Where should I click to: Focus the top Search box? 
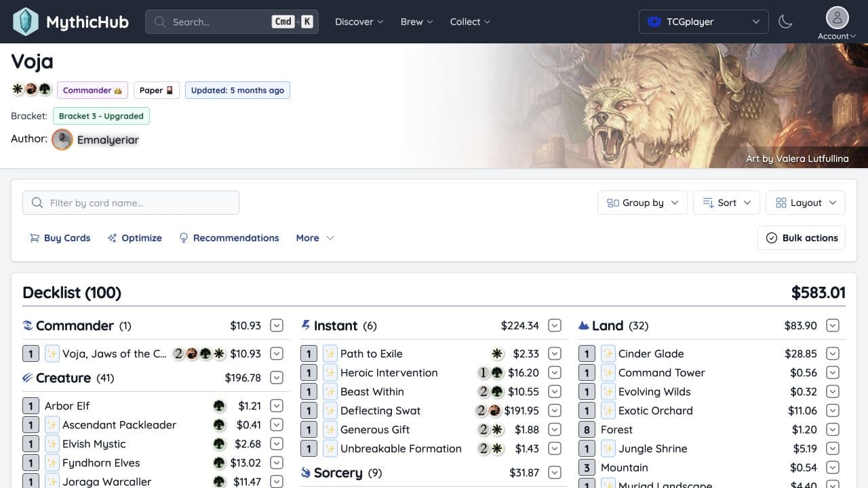pos(232,22)
